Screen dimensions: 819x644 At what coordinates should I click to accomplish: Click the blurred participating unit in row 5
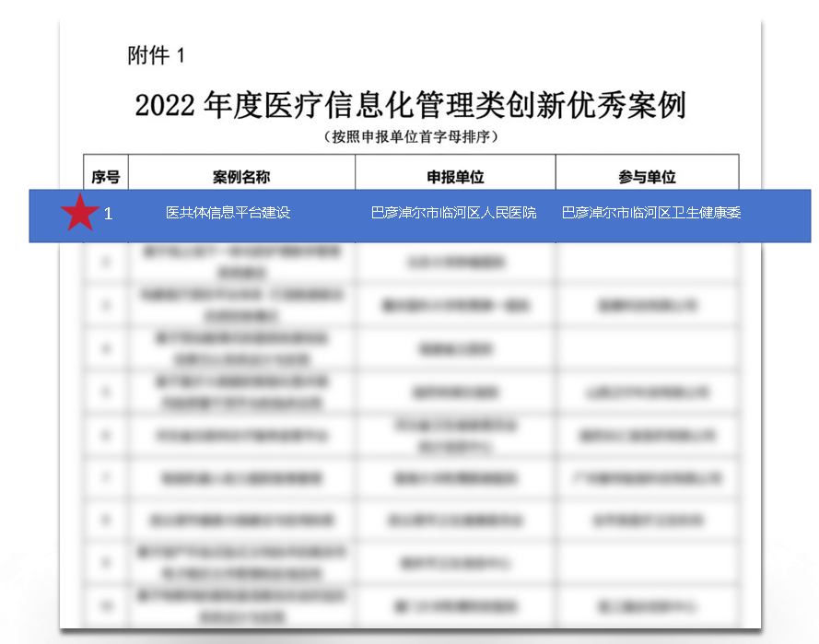click(x=647, y=392)
